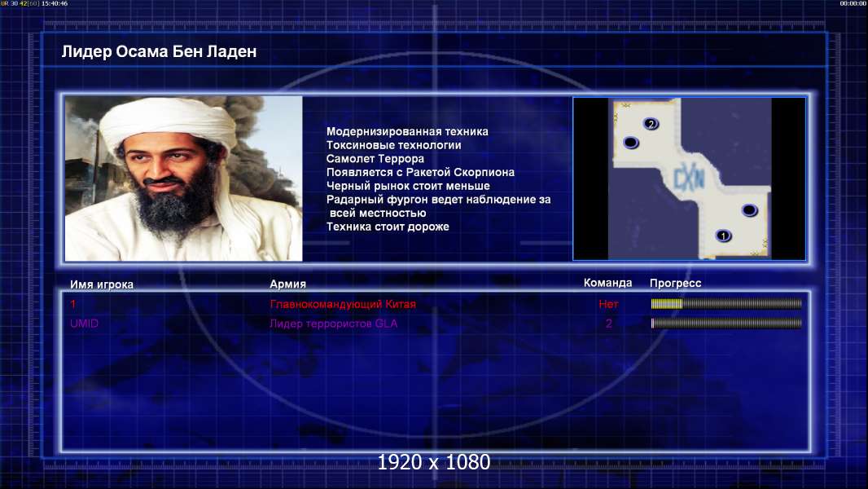Viewport: 868px width, 489px height.
Task: Click the text 'Радарный фургон ведет наблюдение за'
Action: click(x=438, y=200)
